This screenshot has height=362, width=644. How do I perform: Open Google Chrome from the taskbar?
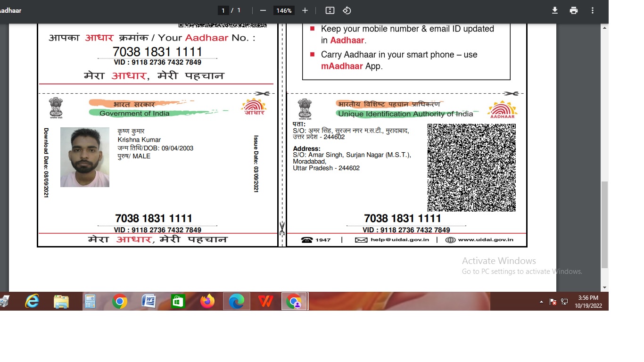coord(120,301)
